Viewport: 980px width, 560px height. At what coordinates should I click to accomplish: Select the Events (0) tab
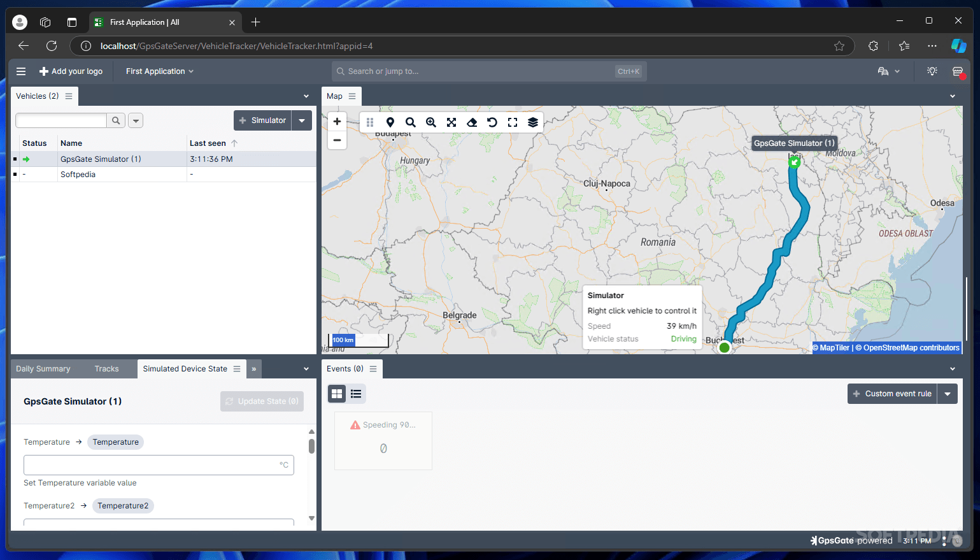click(345, 369)
